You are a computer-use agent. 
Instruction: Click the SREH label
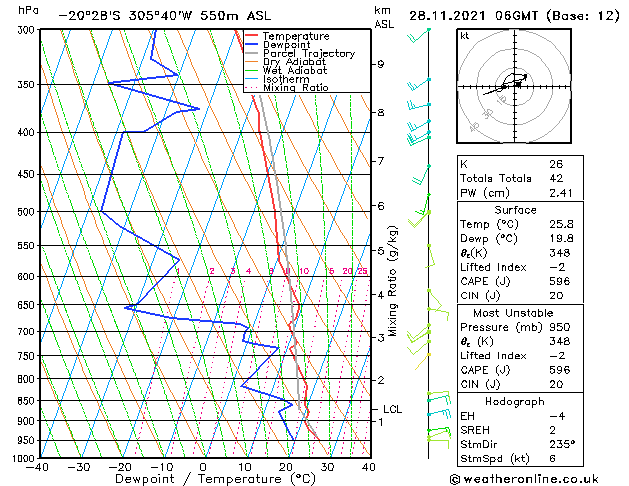coord(475,430)
